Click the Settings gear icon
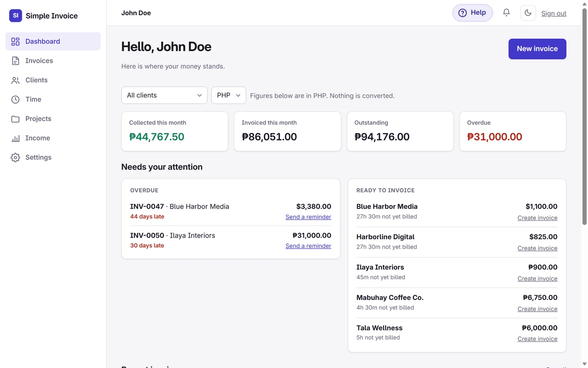 tap(16, 157)
